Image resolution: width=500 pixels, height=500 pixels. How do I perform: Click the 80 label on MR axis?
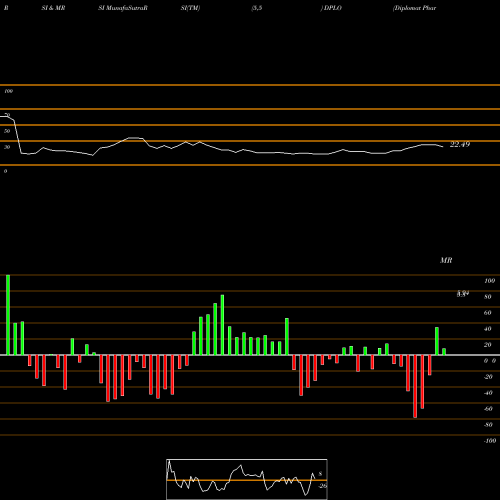coord(488,297)
